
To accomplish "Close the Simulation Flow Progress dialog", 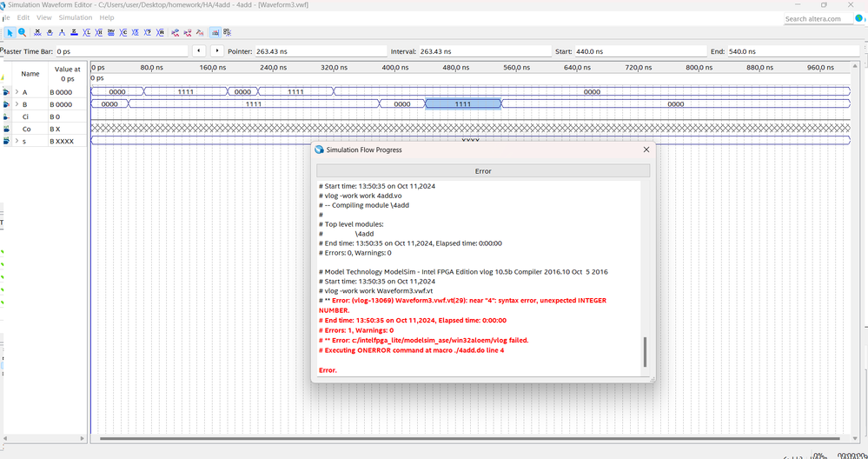I will click(x=646, y=150).
